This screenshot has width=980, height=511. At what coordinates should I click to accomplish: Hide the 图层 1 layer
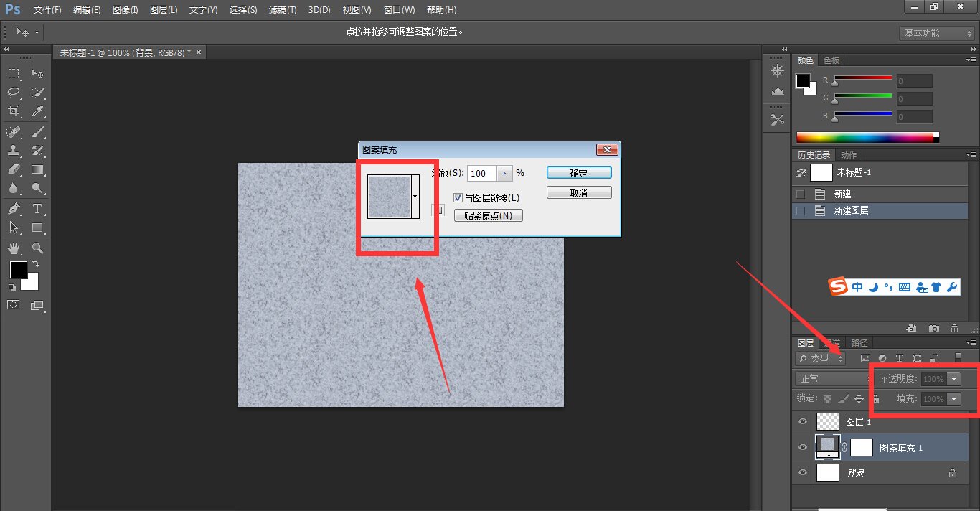pos(802,421)
